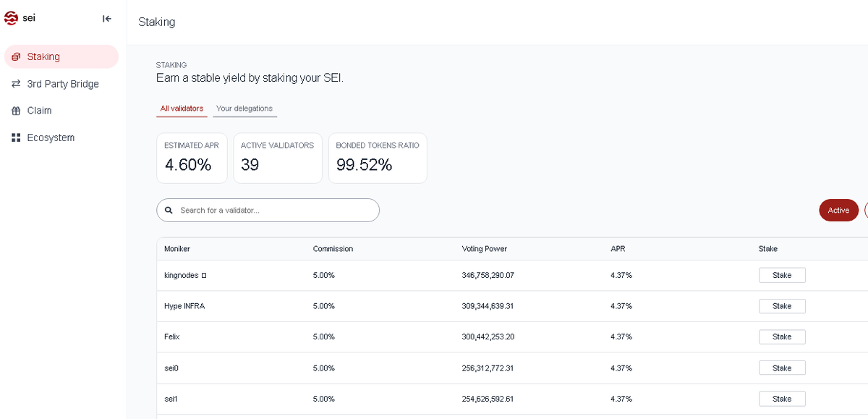This screenshot has height=419, width=868.
Task: Focus the validator search field
Action: tap(268, 210)
